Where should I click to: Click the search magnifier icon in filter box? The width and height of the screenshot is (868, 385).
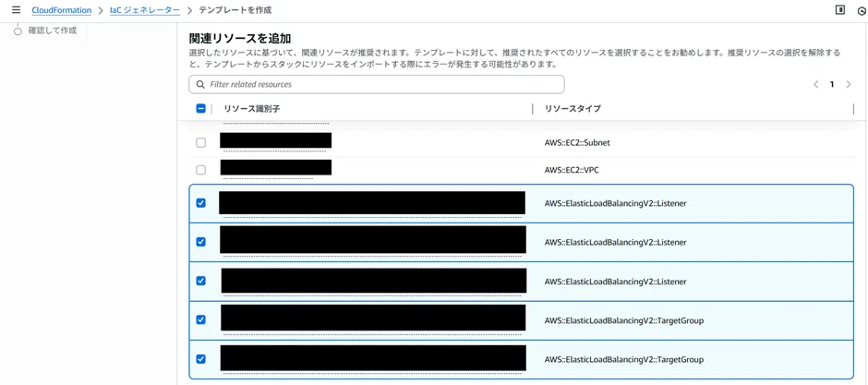[199, 85]
